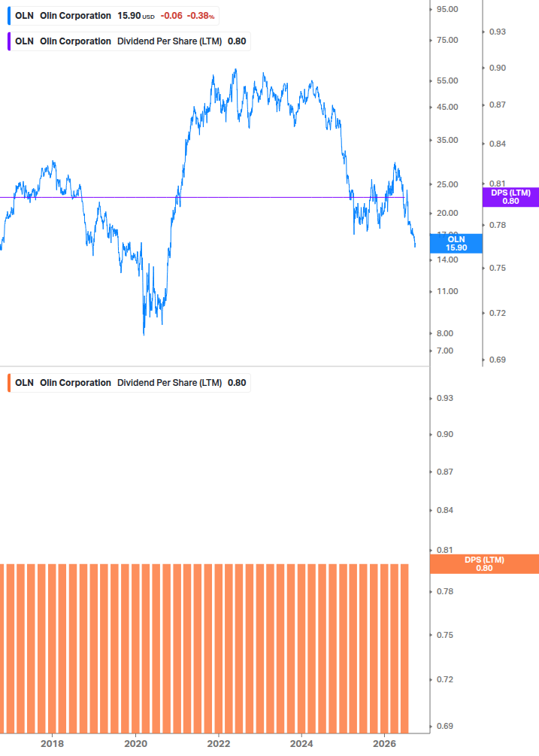Click the 75.00 price axis label
The height and width of the screenshot is (756, 539).
[x=447, y=40]
